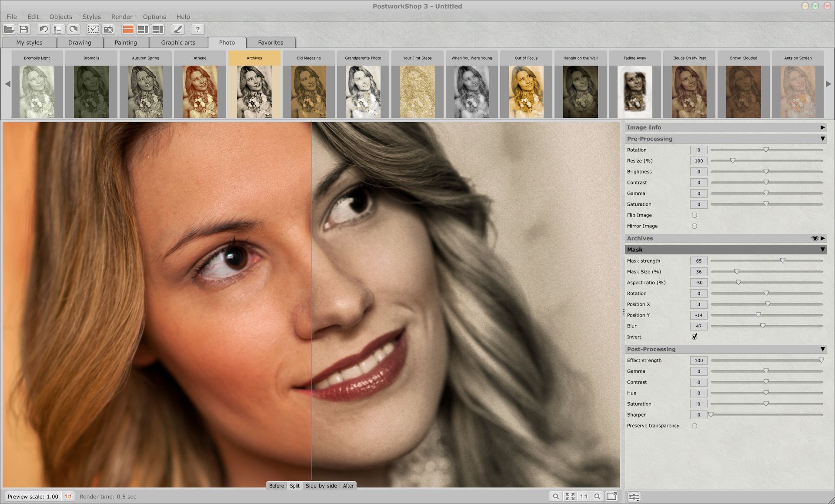Image resolution: width=835 pixels, height=504 pixels.
Task: Select the Favorites tab
Action: [270, 42]
